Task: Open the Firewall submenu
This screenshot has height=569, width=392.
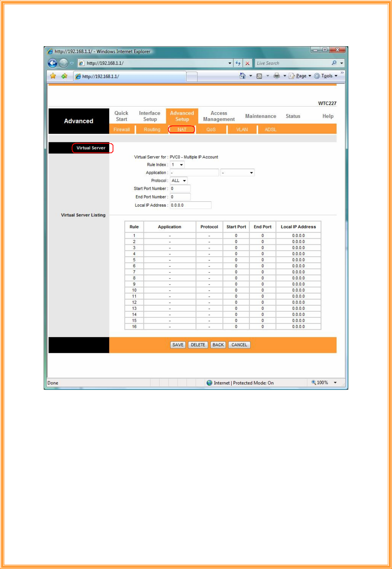Action: 122,129
